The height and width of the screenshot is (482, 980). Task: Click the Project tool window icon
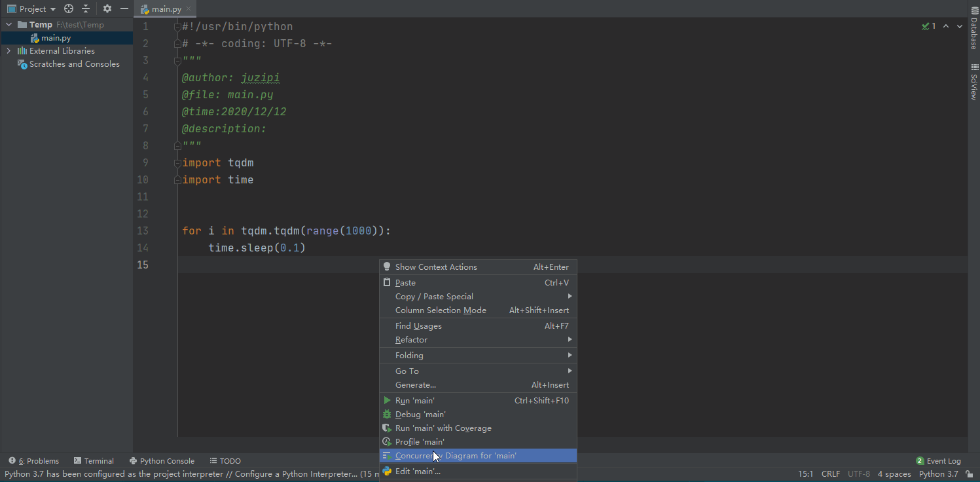tap(12, 9)
